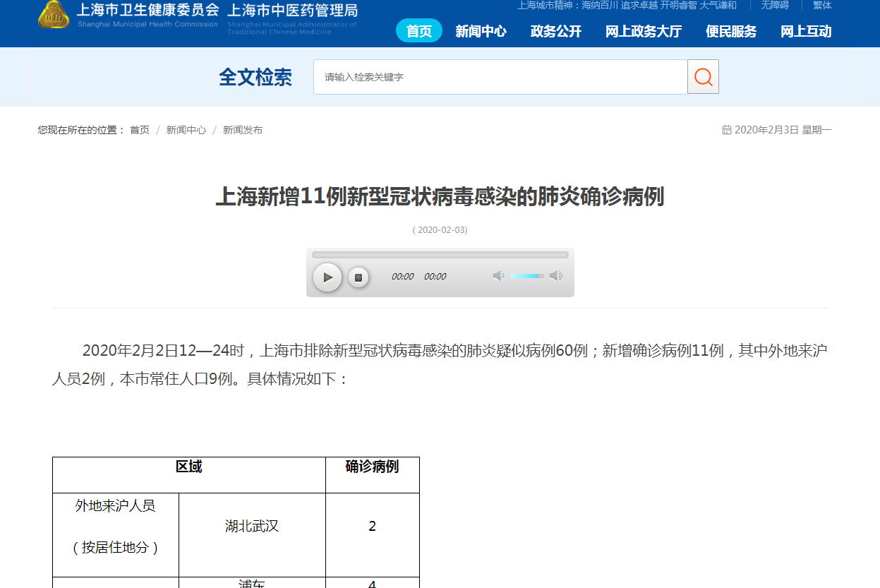Adjust the blue volume slider
The width and height of the screenshot is (880, 588).
pos(526,276)
